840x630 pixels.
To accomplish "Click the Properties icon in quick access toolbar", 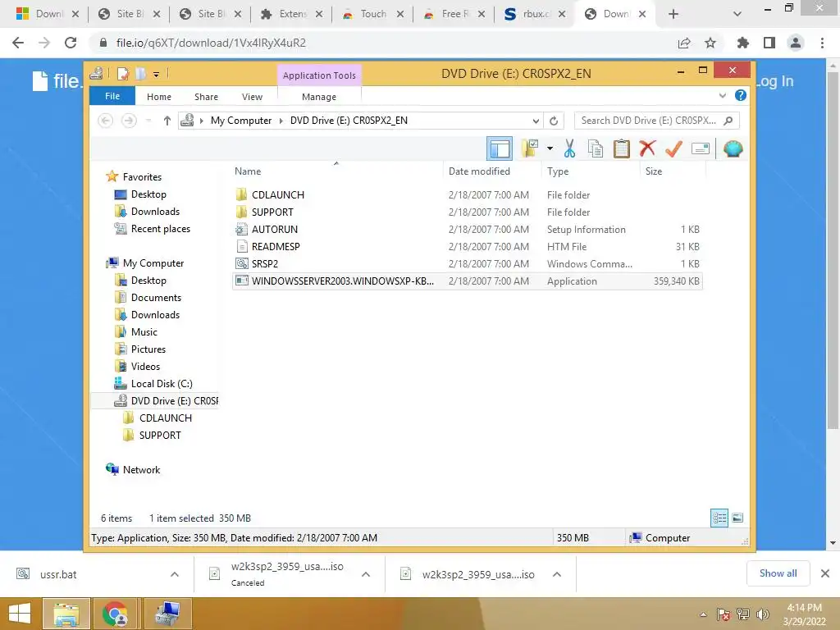I will tap(123, 73).
